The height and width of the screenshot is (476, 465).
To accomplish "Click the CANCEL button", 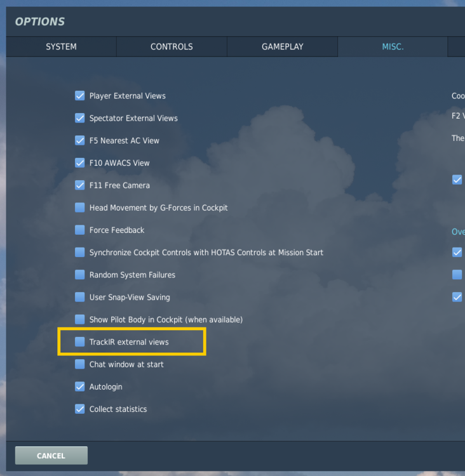I will [51, 455].
